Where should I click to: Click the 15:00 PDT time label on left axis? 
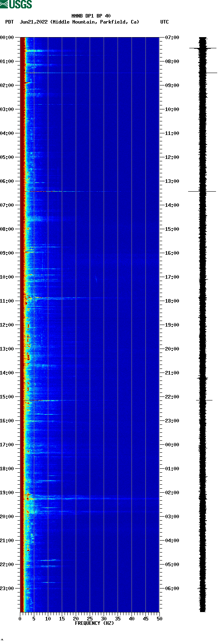click(x=7, y=397)
